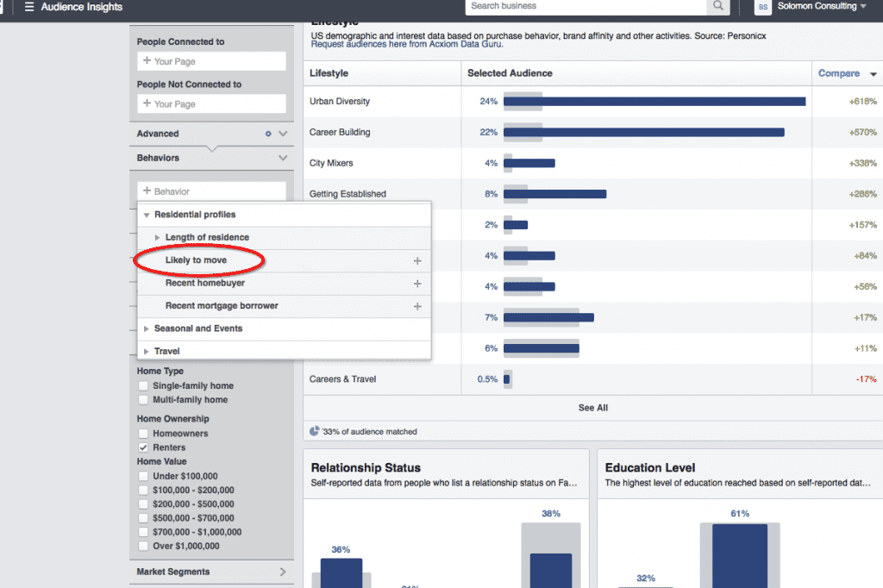The height and width of the screenshot is (588, 883).
Task: Check the Over $1,000,000 home value box
Action: pyautogui.click(x=143, y=546)
